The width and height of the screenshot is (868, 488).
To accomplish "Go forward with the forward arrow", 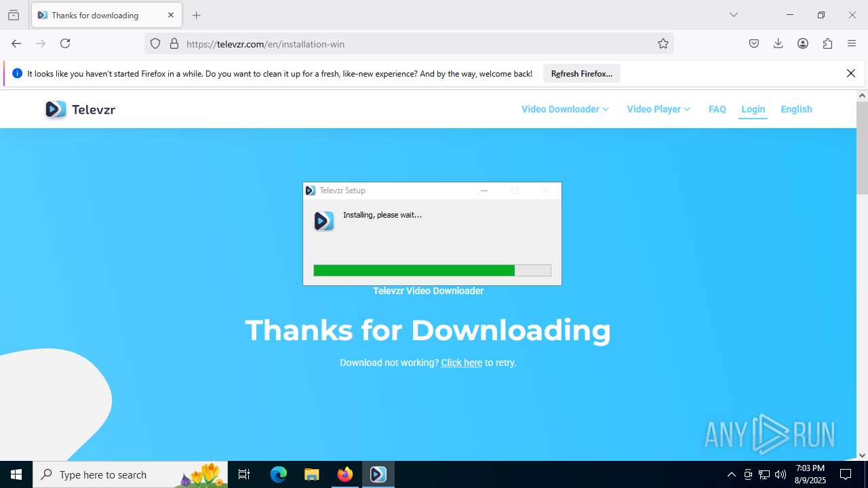I will click(x=41, y=43).
